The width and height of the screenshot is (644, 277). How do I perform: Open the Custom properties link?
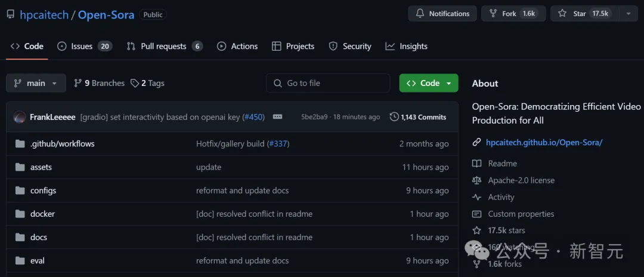pyautogui.click(x=521, y=214)
